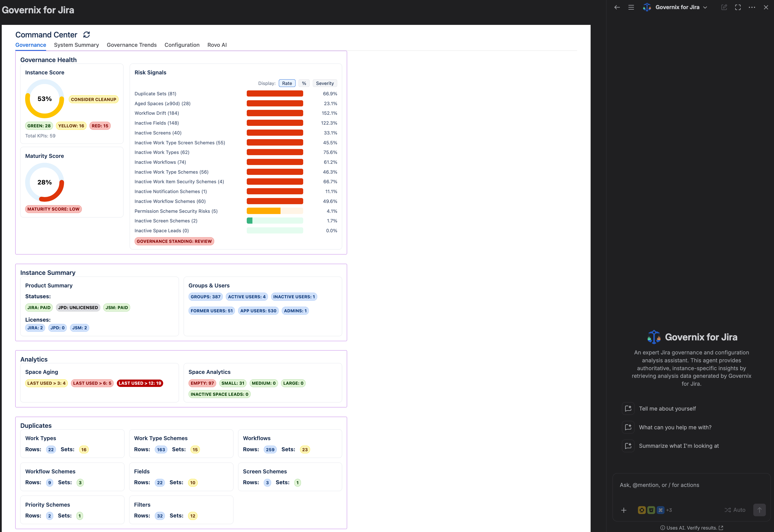Open the more options ellipsis menu
The height and width of the screenshot is (532, 774).
pos(752,7)
